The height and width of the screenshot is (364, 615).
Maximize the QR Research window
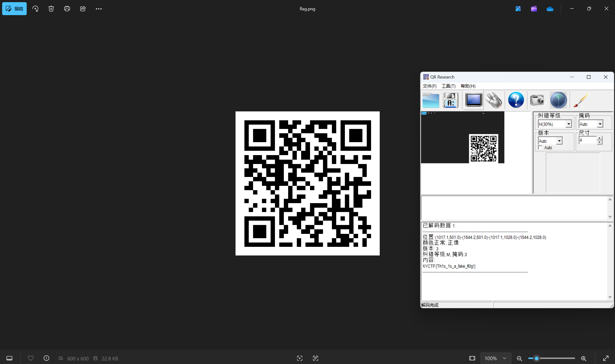(589, 77)
